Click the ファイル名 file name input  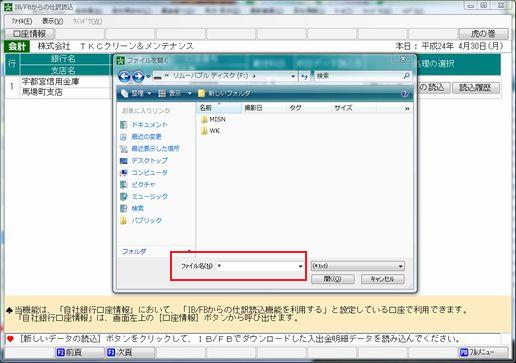click(257, 266)
